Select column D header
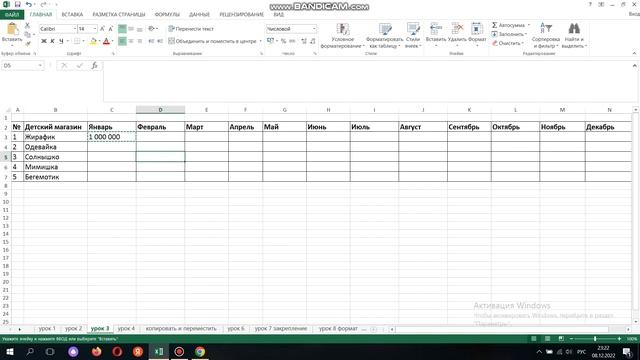 160,110
